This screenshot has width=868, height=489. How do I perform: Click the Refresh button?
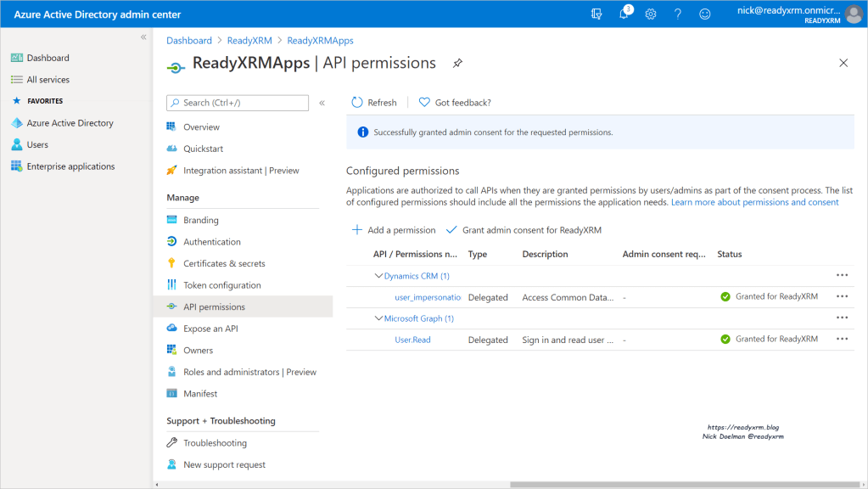[373, 102]
